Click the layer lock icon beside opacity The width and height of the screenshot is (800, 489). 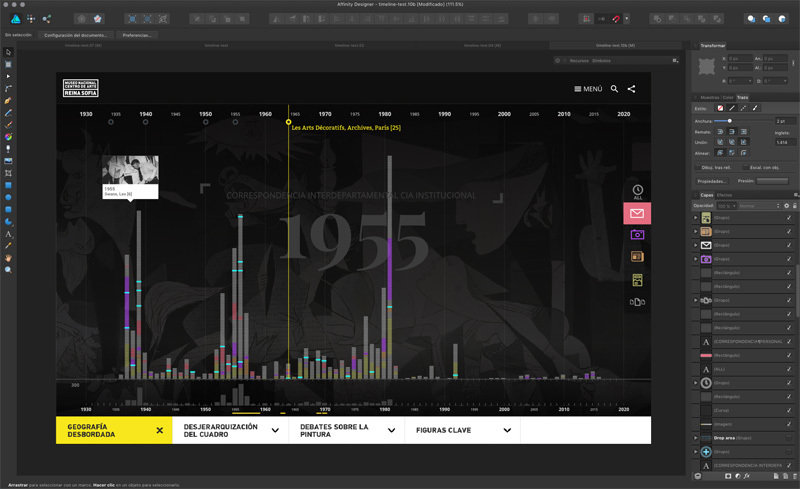tap(794, 206)
